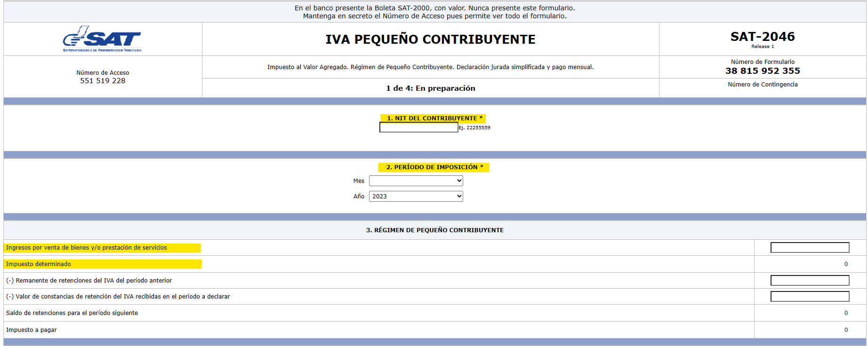Click the 'Número de Acceso' label
The image size is (868, 346).
(x=103, y=73)
